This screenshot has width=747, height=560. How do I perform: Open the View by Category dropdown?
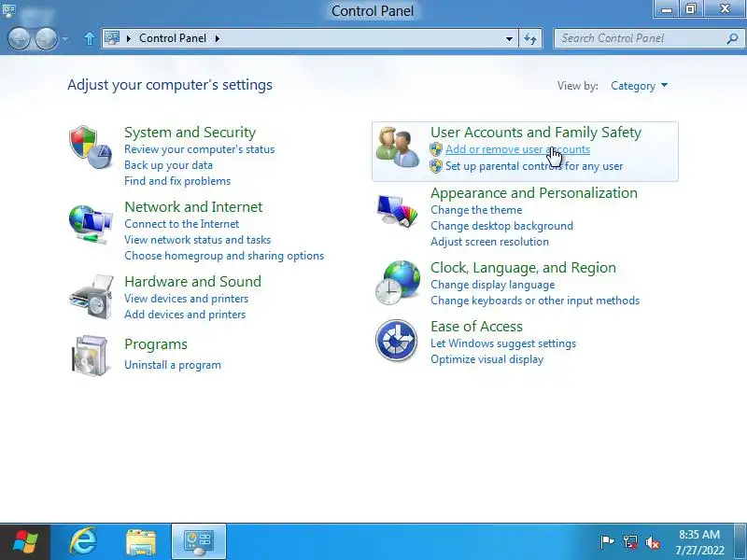tap(639, 86)
